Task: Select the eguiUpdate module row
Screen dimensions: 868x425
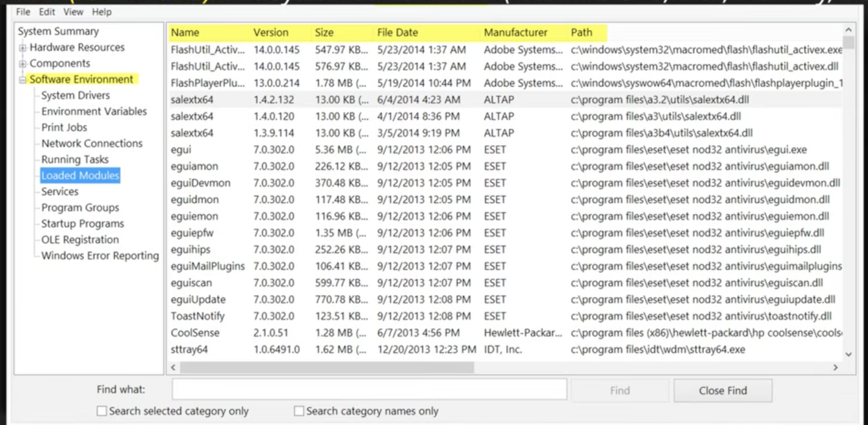Action: point(505,299)
